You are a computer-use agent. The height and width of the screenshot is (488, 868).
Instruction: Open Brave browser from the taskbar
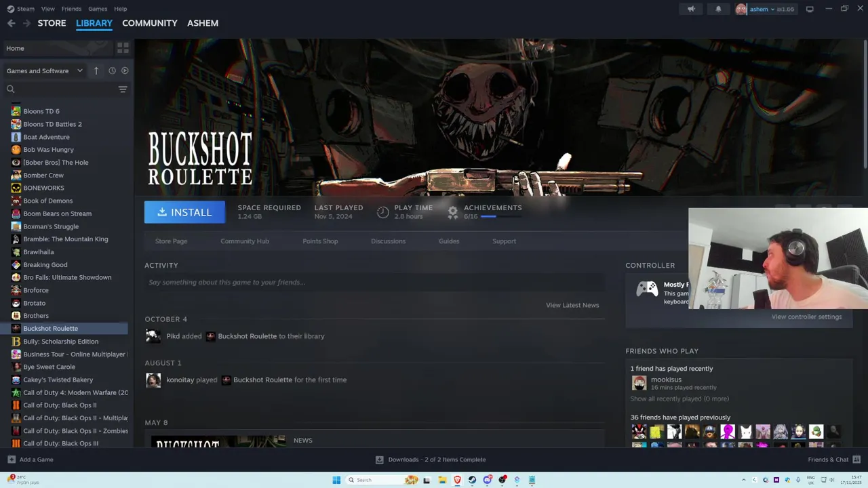(x=457, y=480)
